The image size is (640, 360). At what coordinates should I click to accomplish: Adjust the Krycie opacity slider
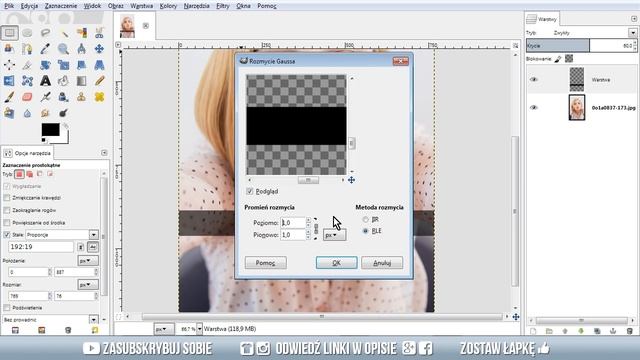pyautogui.click(x=581, y=46)
